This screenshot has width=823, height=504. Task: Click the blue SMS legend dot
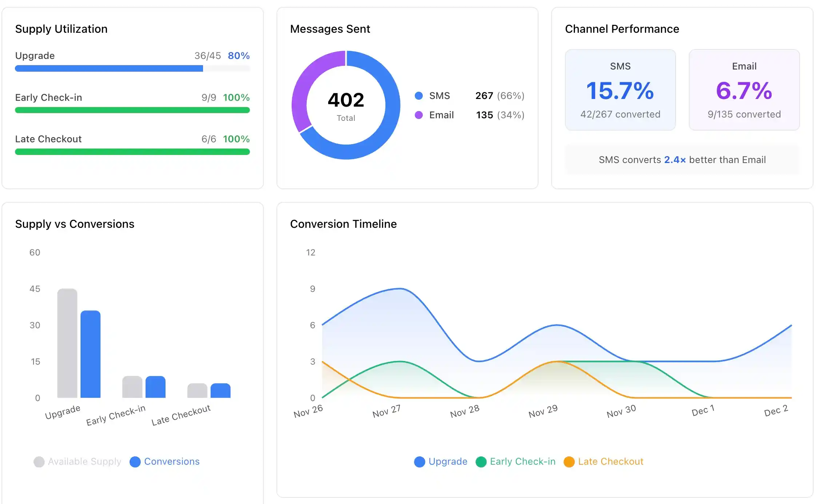pos(419,96)
